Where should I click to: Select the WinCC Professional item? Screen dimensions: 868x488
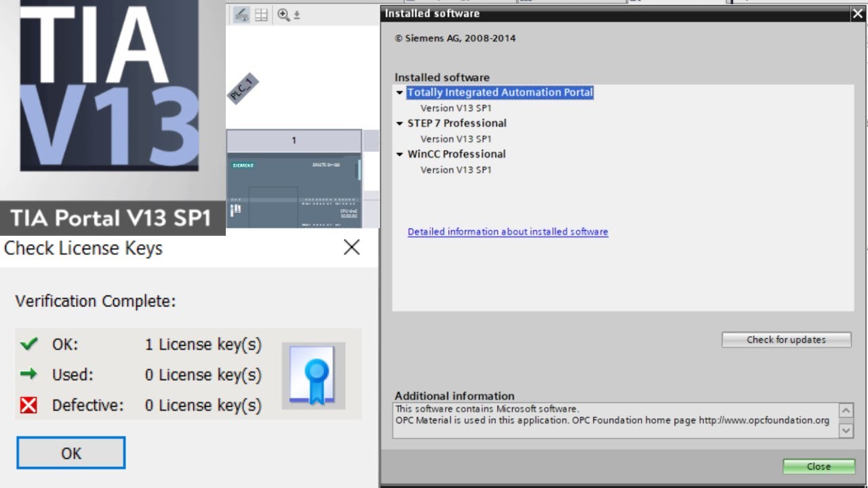click(x=456, y=154)
